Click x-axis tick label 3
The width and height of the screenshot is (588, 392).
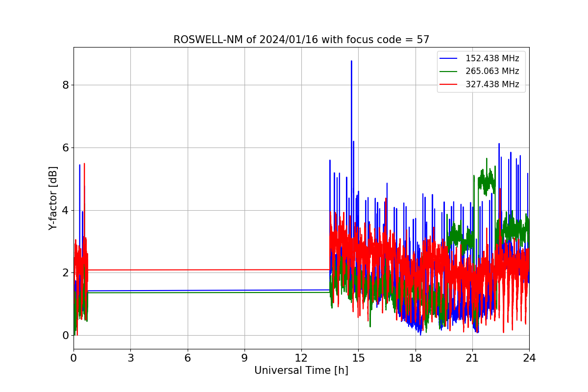point(130,358)
